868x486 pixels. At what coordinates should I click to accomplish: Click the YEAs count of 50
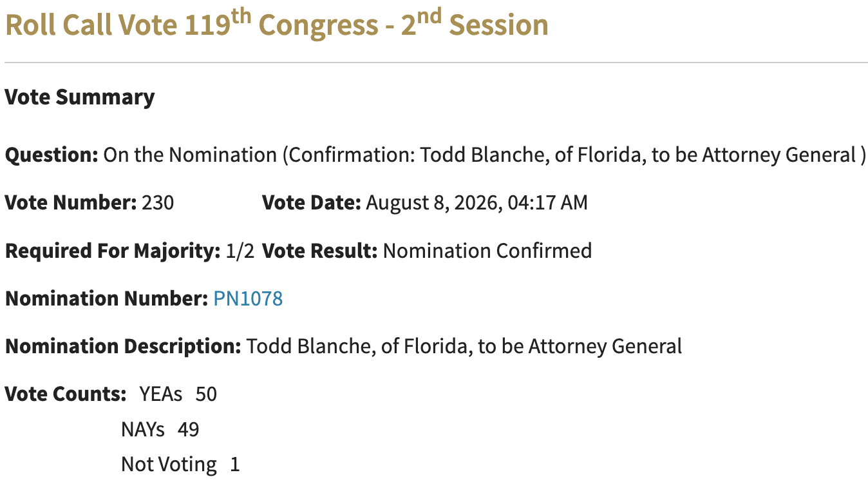(x=206, y=394)
